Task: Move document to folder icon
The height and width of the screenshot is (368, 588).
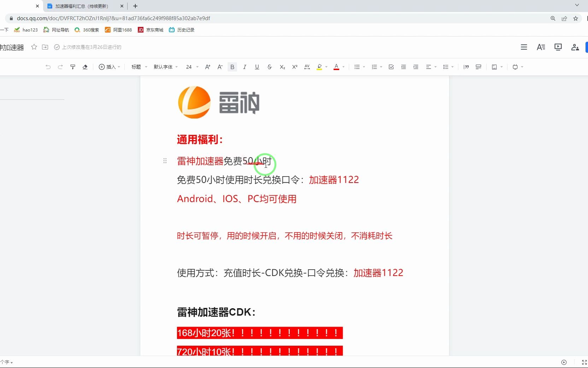Action: coord(45,47)
